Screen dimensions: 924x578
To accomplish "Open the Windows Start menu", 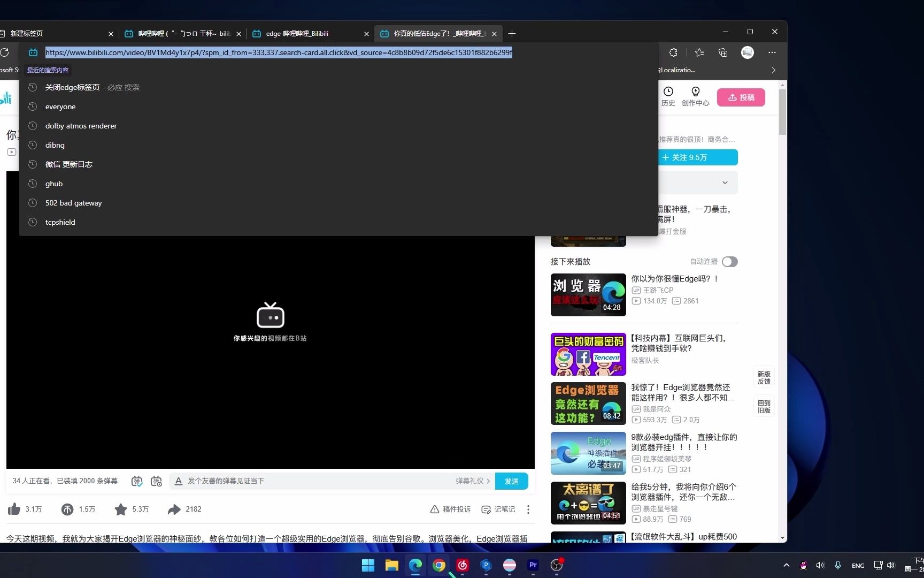I will (x=368, y=565).
